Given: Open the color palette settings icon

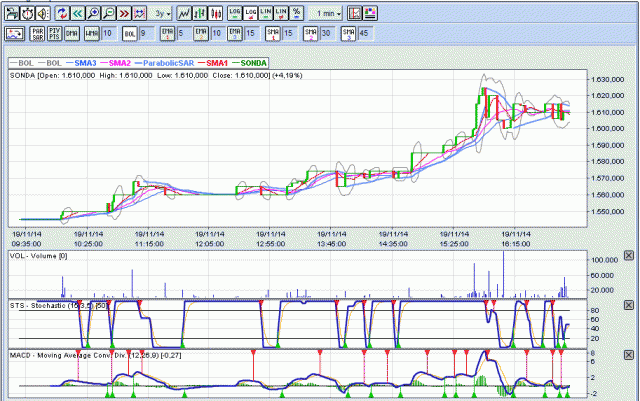Looking at the screenshot, I should pyautogui.click(x=370, y=14).
